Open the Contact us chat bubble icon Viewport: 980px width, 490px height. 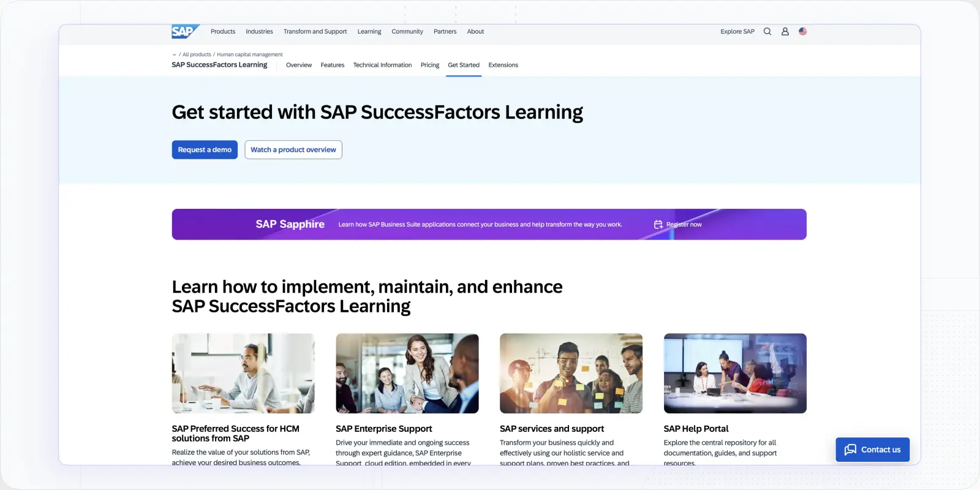pyautogui.click(x=851, y=450)
